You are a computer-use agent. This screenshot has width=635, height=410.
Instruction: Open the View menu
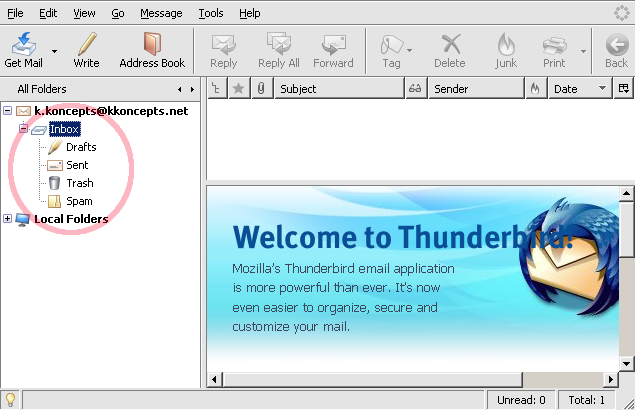pyautogui.click(x=84, y=13)
